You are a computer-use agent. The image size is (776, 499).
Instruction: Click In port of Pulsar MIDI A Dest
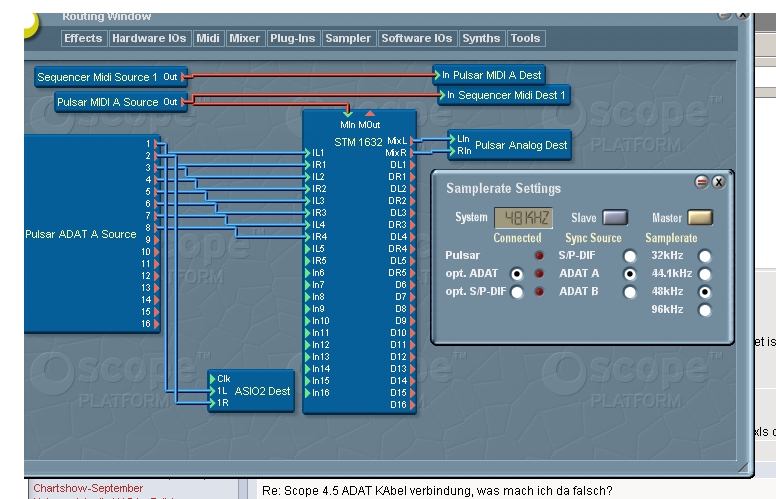(437, 75)
